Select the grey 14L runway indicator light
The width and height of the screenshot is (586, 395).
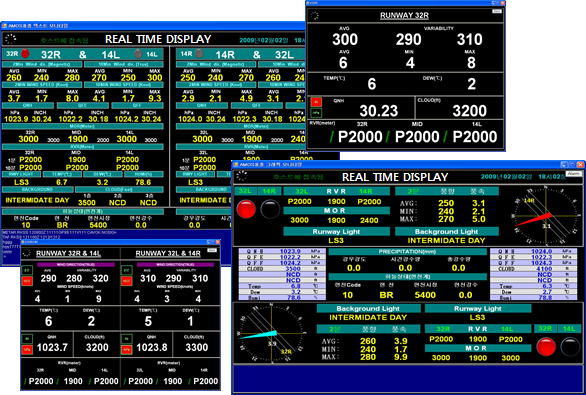[x=138, y=54]
